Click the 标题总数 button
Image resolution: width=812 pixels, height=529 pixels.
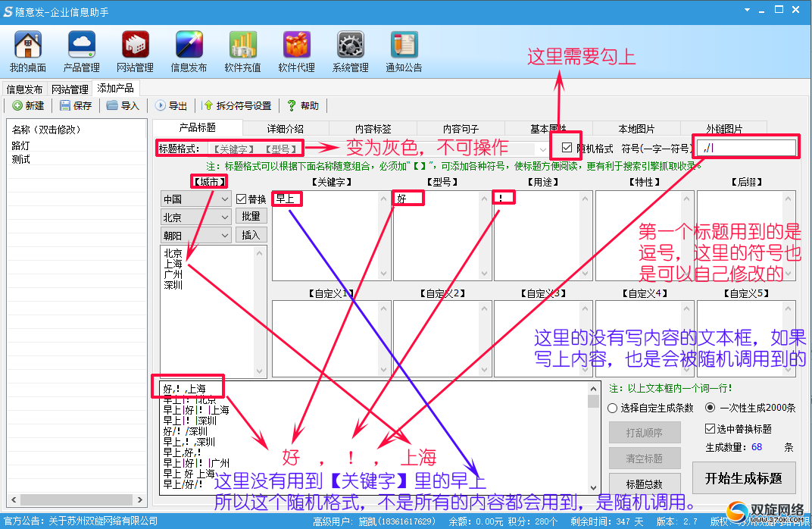[x=644, y=484]
